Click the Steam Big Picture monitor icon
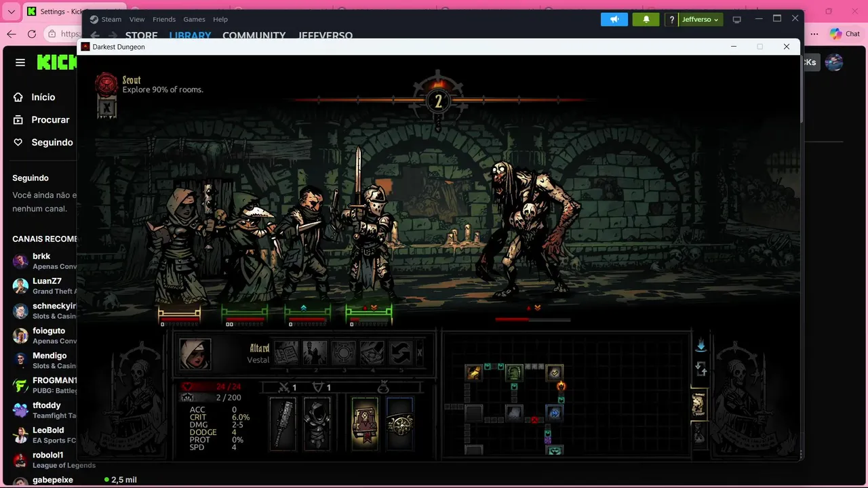This screenshot has height=488, width=868. [737, 20]
